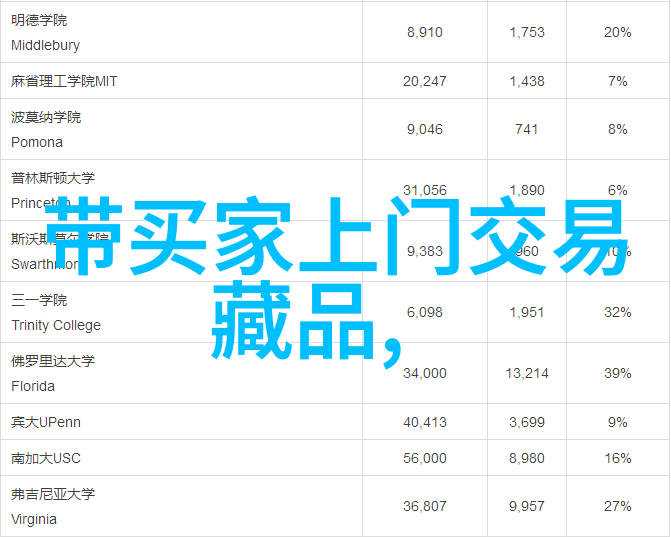Select the 普林斯顿大学 name text

pyautogui.click(x=53, y=178)
